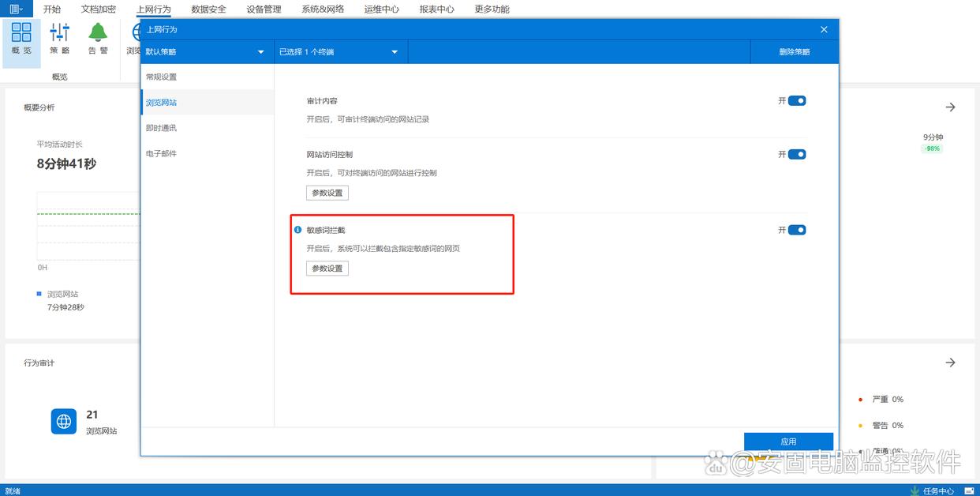Toggle the 审计内容 switch off
980x496 pixels.
click(797, 101)
